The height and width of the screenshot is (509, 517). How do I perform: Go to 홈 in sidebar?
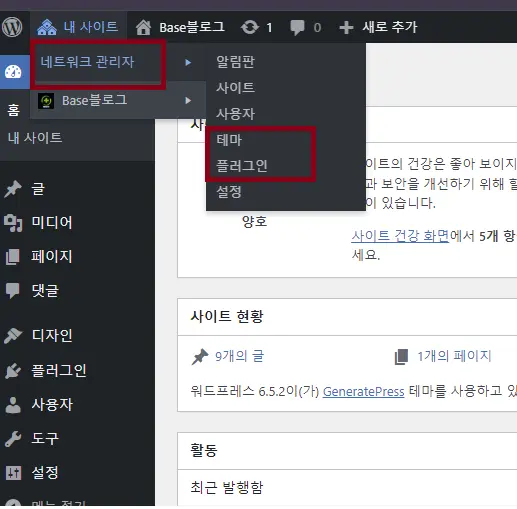tap(13, 110)
